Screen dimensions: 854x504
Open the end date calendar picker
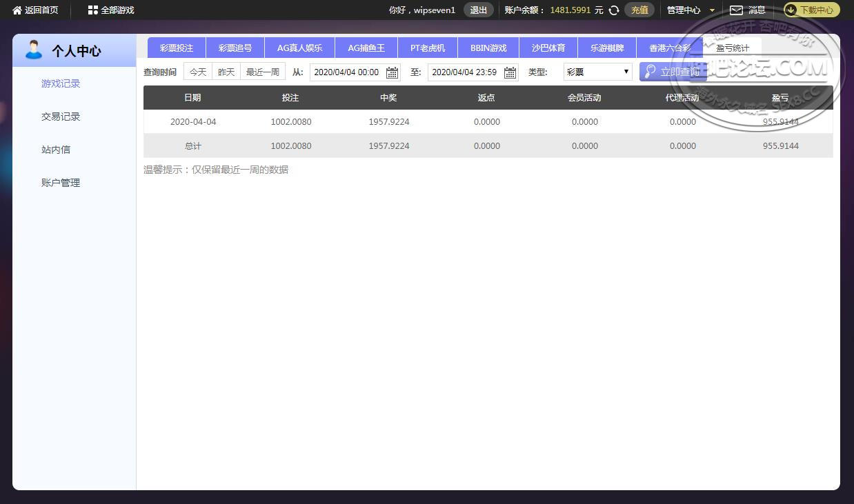click(510, 72)
